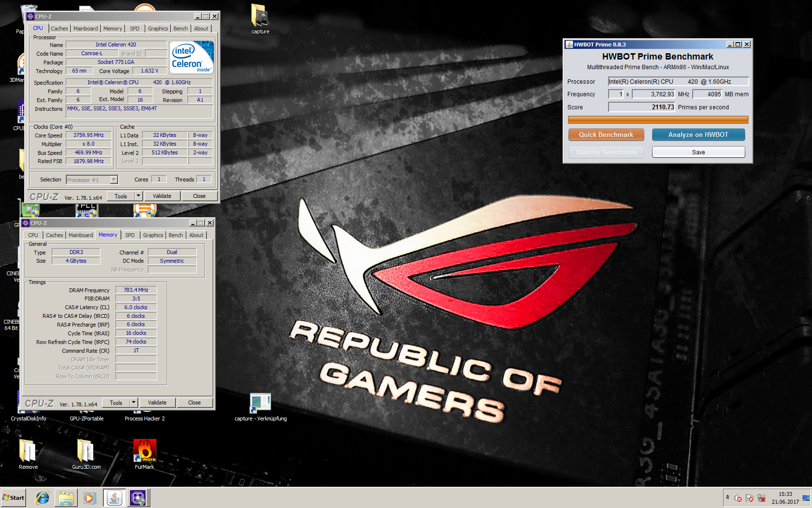The image size is (812, 508).
Task: Click Core Speed value 3759.95 MHz
Action: tap(88, 135)
